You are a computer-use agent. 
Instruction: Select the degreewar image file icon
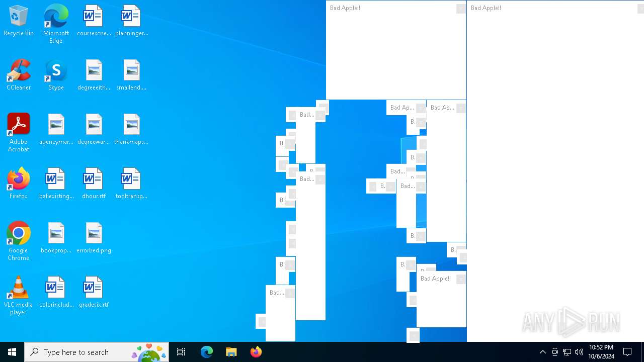point(94,130)
